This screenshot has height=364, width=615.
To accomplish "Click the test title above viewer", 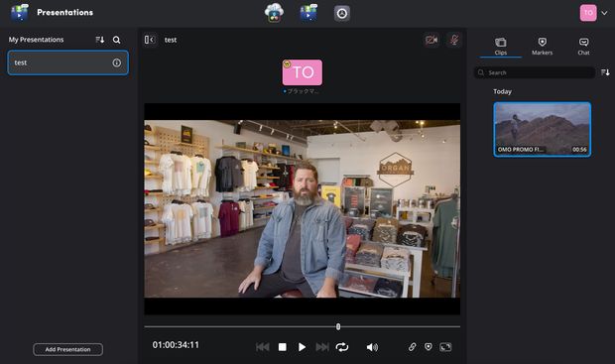I will pyautogui.click(x=171, y=40).
